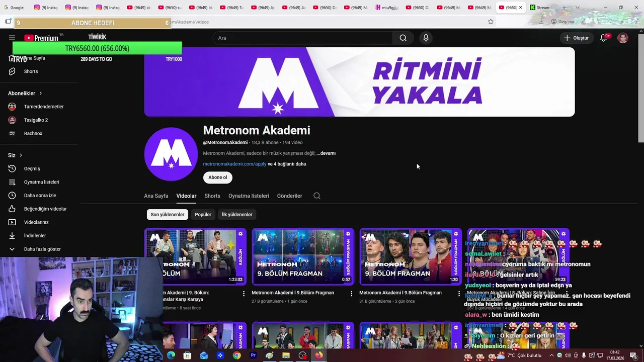Select İlk yüklenenler filter chip
644x362 pixels.
pos(237,215)
